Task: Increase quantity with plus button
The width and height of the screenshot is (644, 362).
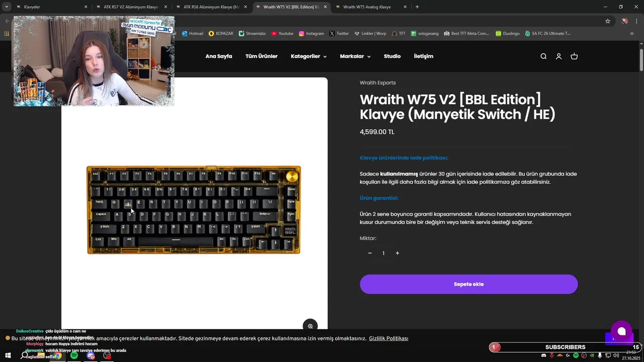Action: pyautogui.click(x=397, y=253)
